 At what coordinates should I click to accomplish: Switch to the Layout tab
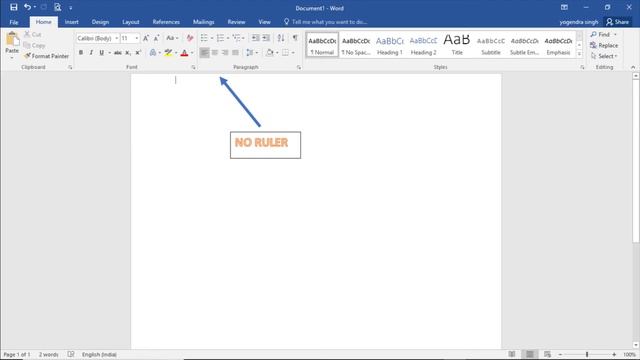coord(131,22)
